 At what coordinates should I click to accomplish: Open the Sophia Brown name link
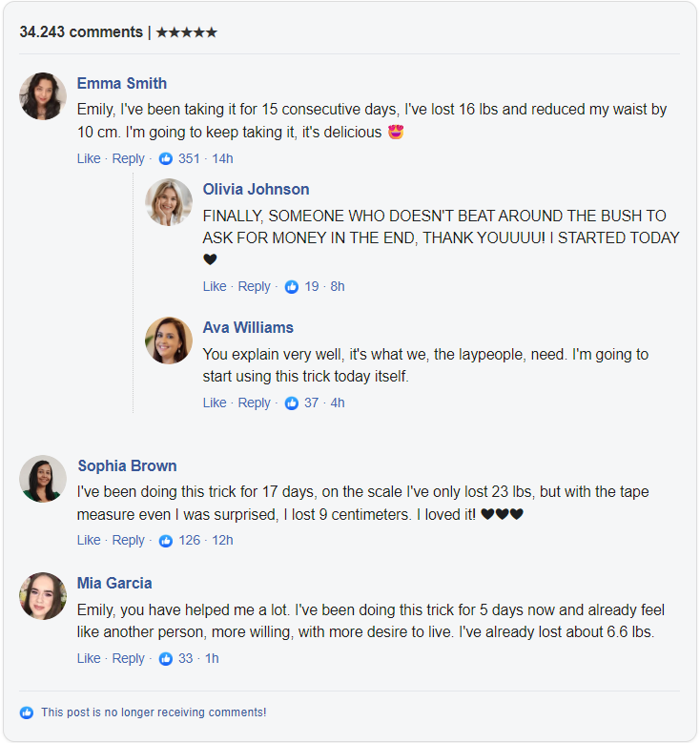127,465
